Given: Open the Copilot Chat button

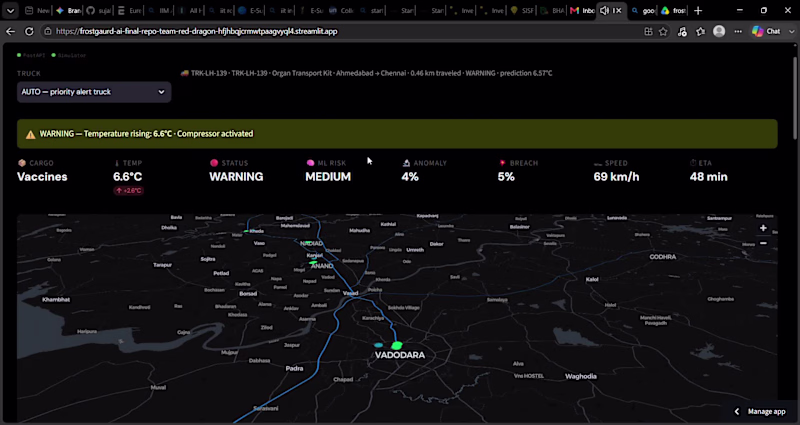Looking at the screenshot, I should pos(766,32).
